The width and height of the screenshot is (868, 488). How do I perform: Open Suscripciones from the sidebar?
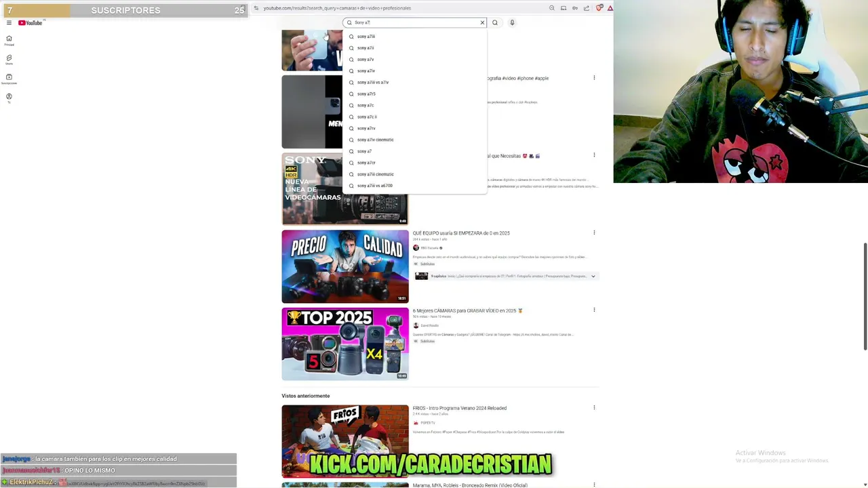click(x=9, y=79)
